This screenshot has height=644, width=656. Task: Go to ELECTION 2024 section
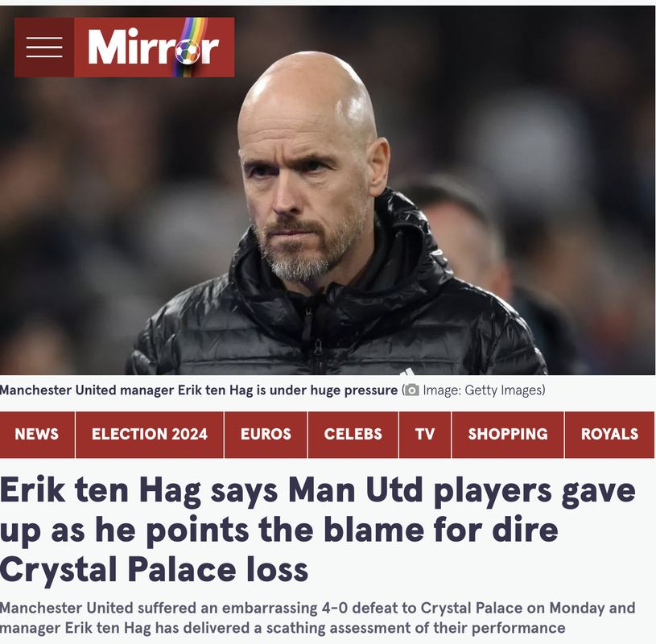[150, 435]
